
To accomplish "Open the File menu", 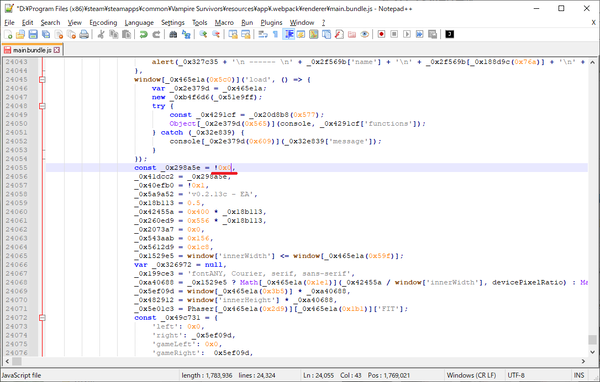I will (9, 23).
